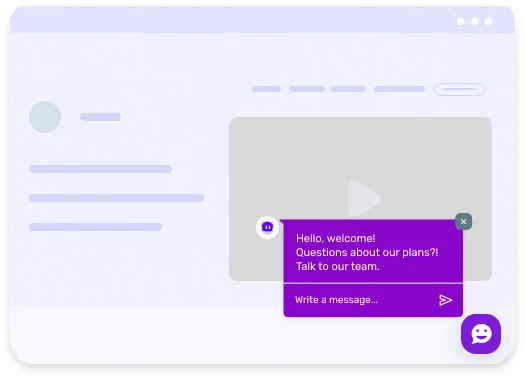Click the chatbot avatar icon
525x382 pixels.
click(x=267, y=227)
